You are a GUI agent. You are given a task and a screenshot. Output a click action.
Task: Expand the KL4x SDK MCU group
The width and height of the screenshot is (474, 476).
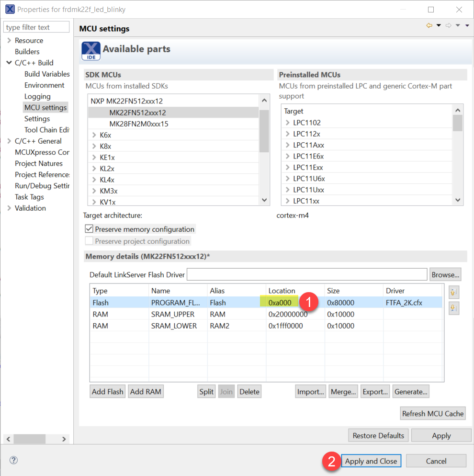94,180
